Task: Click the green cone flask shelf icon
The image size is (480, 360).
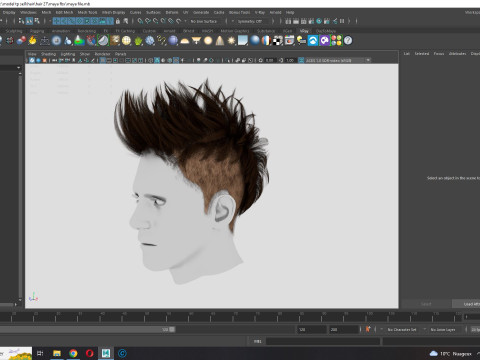Action: coord(79,41)
